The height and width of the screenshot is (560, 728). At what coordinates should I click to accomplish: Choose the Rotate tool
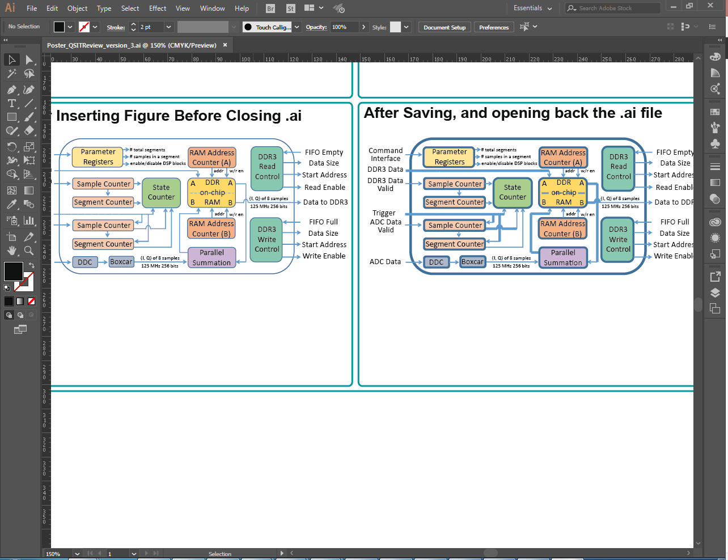pos(12,147)
